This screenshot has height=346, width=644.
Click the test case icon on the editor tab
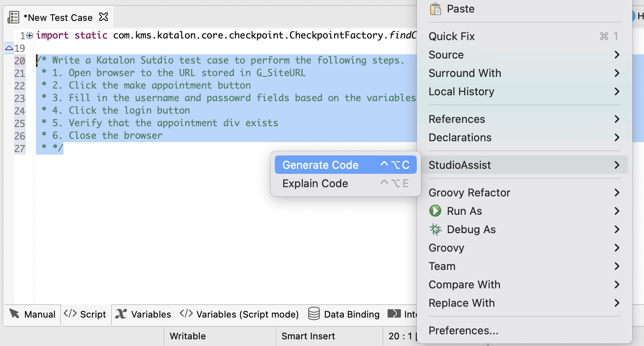(x=14, y=17)
